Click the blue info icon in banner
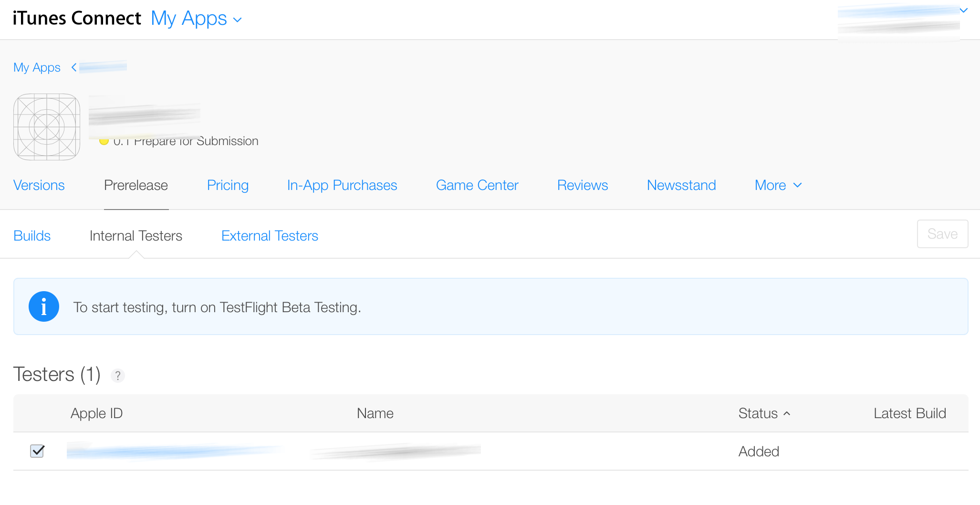 (x=44, y=306)
